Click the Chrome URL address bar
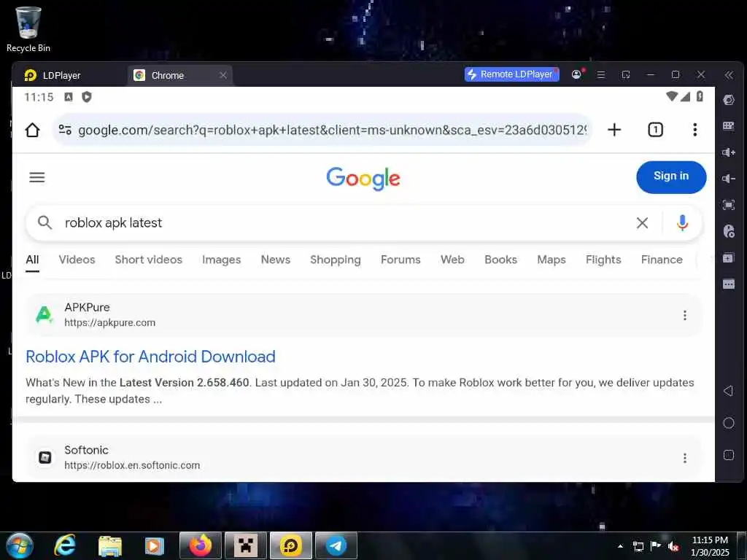The height and width of the screenshot is (560, 747). (322, 130)
